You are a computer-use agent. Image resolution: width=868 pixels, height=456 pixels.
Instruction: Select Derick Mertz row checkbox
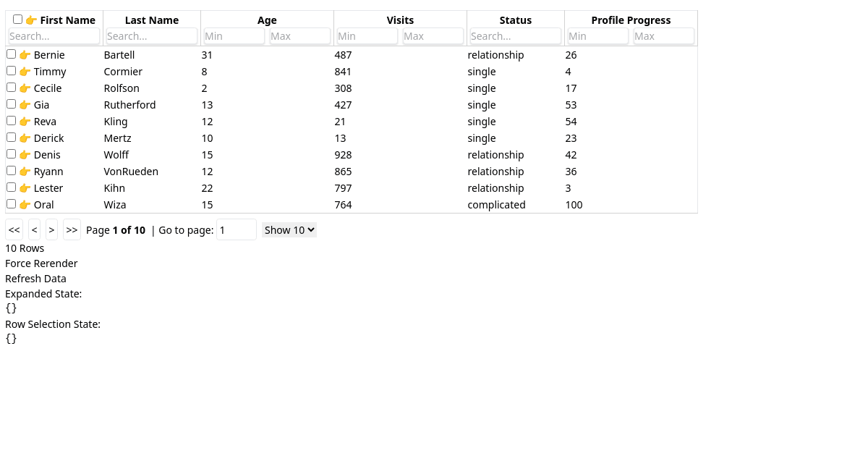[11, 138]
